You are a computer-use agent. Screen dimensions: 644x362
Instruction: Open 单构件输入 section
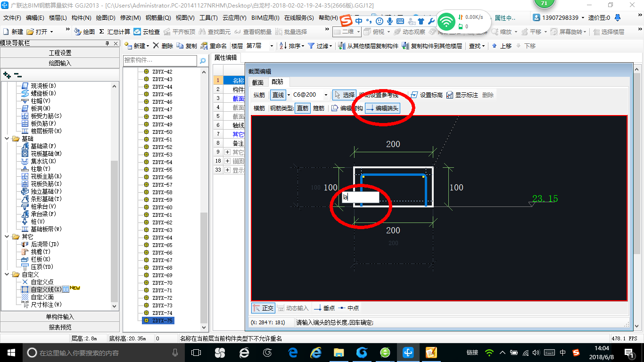click(60, 317)
